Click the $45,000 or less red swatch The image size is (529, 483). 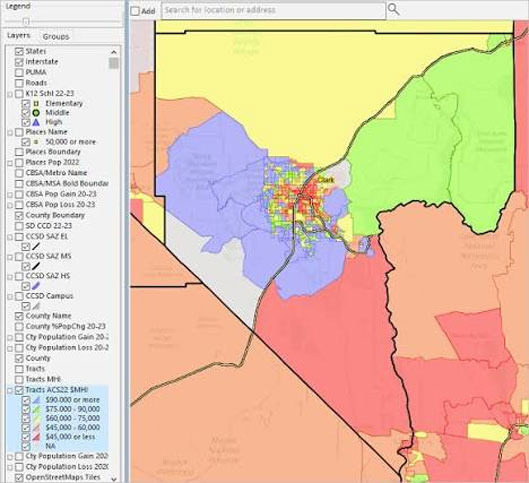(x=36, y=437)
